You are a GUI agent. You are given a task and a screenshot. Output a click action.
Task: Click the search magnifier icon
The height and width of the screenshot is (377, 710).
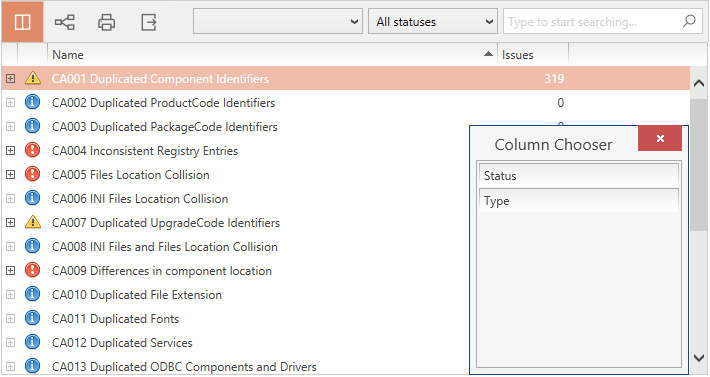pos(689,21)
